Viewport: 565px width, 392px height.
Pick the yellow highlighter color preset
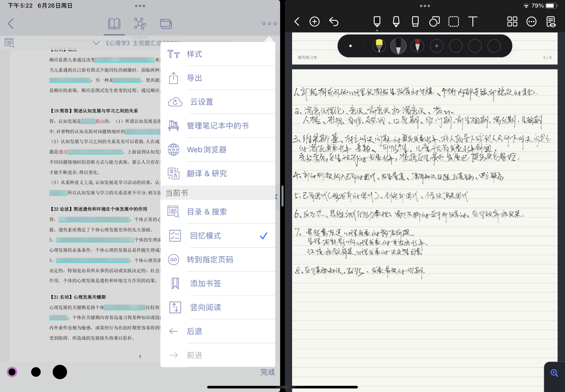click(x=379, y=46)
